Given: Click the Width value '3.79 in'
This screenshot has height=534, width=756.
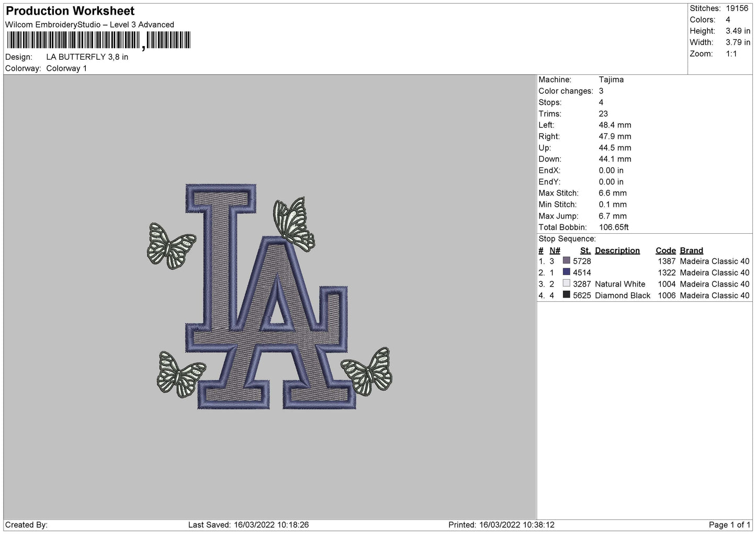Looking at the screenshot, I should point(738,42).
